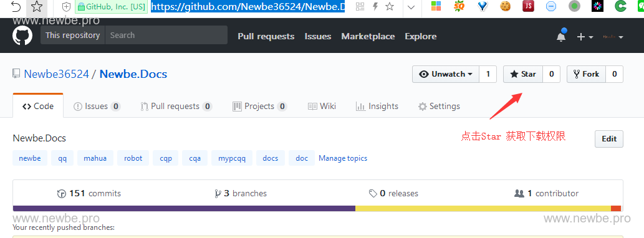Click forks count next to Fork
This screenshot has height=238, width=644.
click(x=615, y=74)
